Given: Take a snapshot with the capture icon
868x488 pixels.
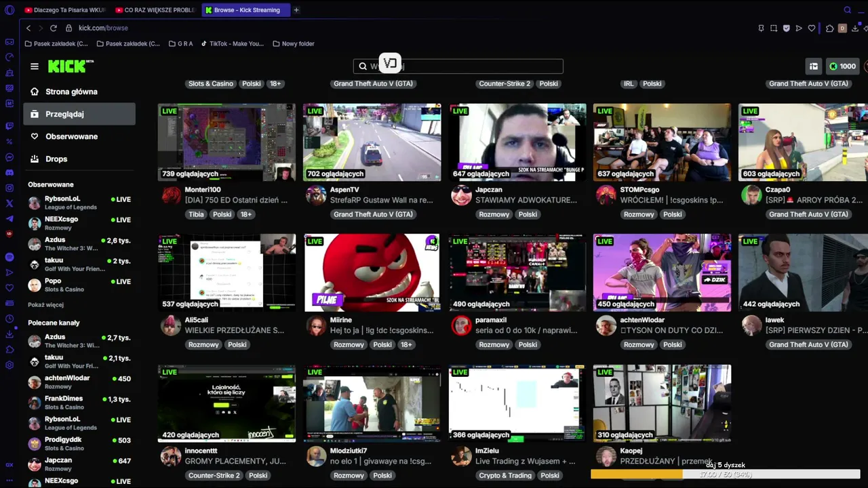Looking at the screenshot, I should point(774,28).
